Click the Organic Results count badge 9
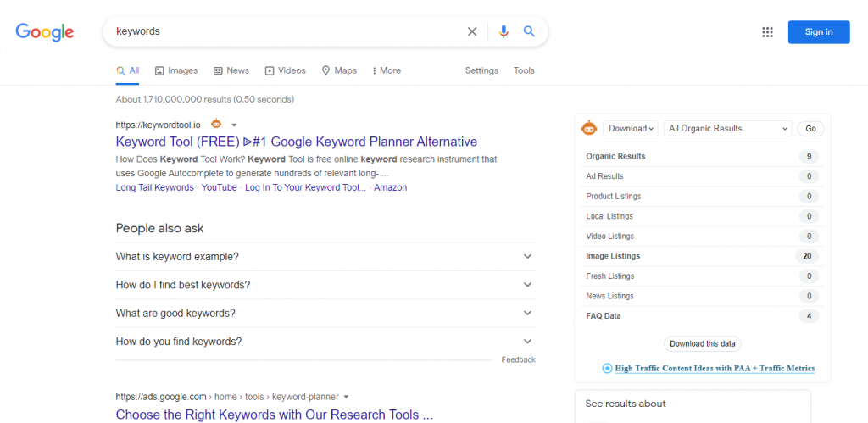868x423 pixels. (x=809, y=157)
